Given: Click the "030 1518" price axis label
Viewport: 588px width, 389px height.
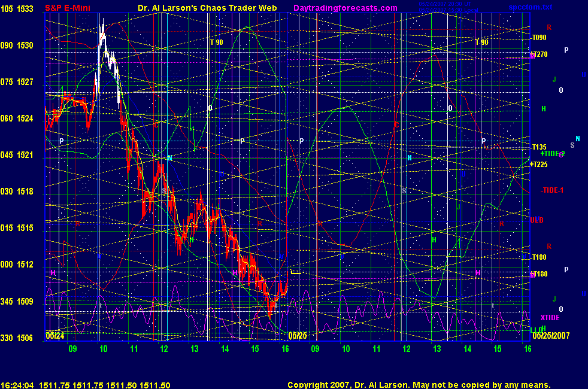Looking at the screenshot, I should coord(17,192).
